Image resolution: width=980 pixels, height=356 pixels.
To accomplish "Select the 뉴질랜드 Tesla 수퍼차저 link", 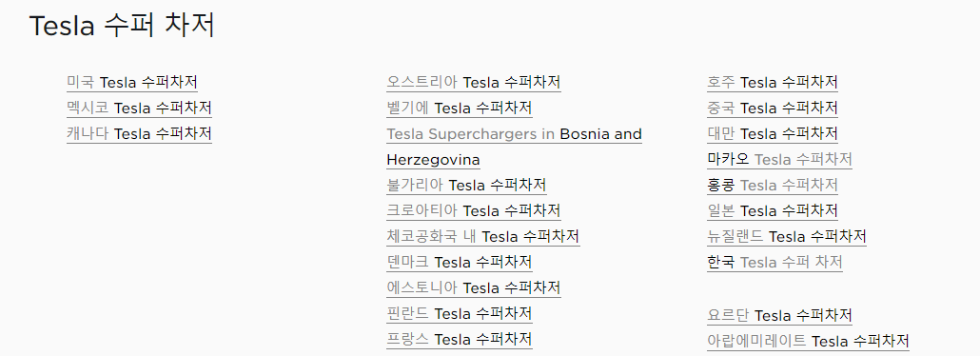I will 787,236.
